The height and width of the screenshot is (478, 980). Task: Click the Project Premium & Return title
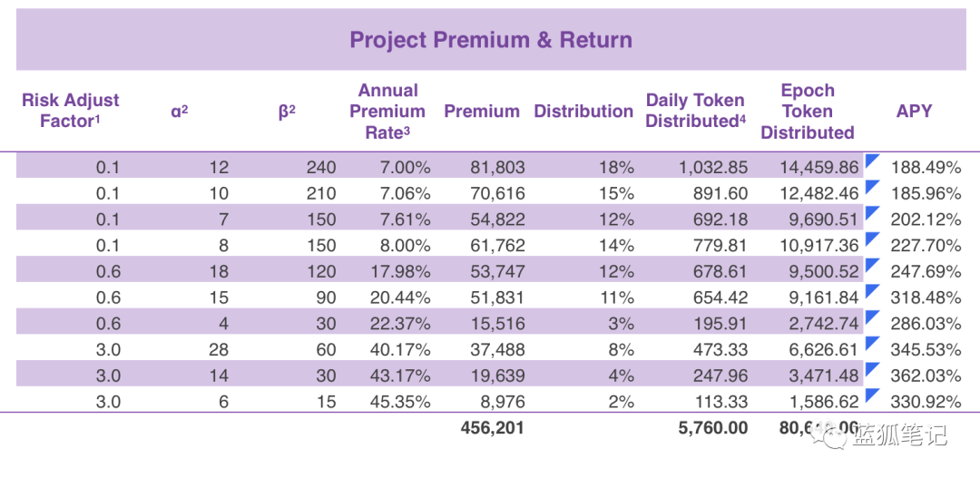(x=491, y=40)
